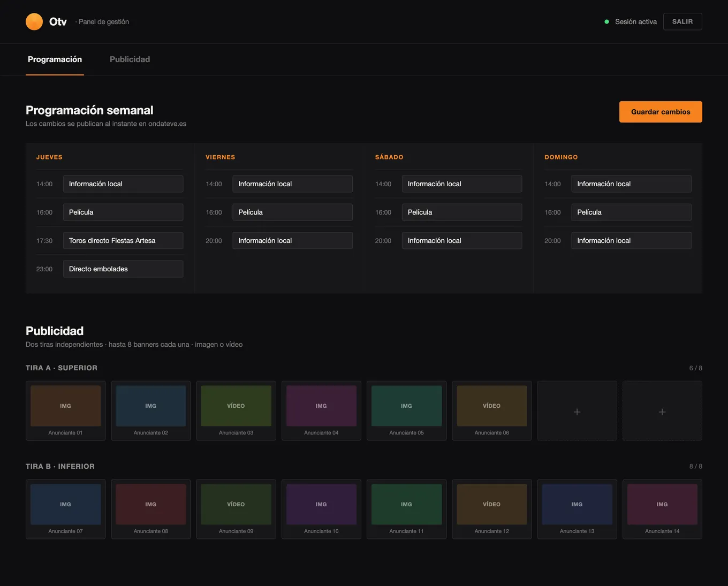728x586 pixels.
Task: Select the Anunciante 04 image banner
Action: [x=321, y=411]
